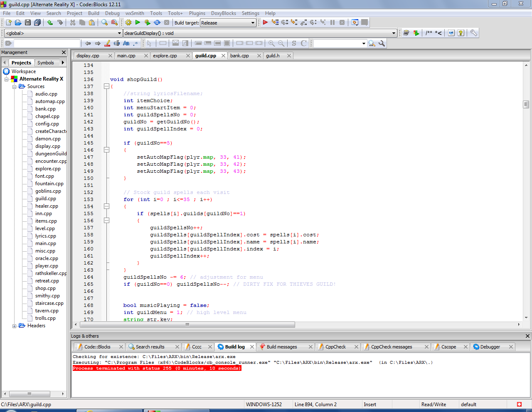This screenshot has width=532, height=412.
Task: Open Find with the magnifier icon
Action: [x=105, y=22]
